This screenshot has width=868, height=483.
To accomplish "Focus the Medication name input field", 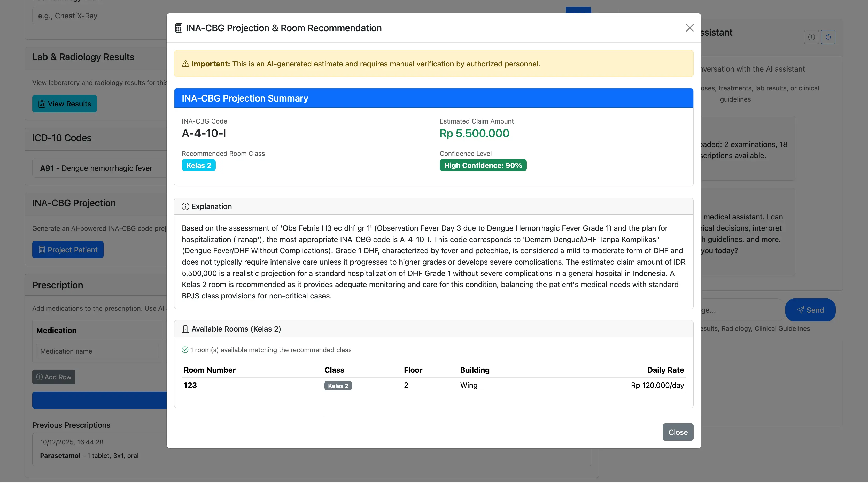I will [x=97, y=351].
